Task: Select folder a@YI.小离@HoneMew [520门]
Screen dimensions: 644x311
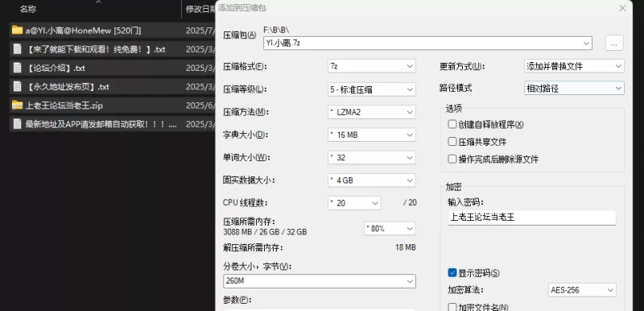Action: click(x=113, y=30)
